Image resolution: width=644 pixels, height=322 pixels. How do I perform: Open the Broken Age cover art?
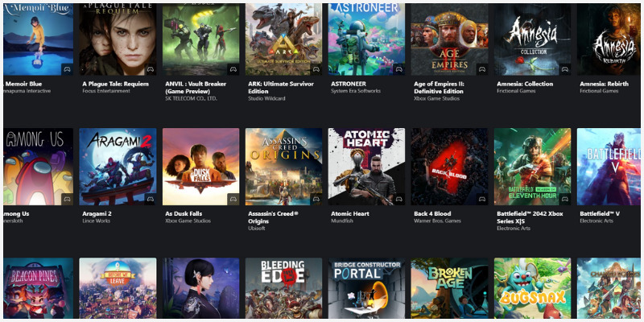tap(450, 288)
